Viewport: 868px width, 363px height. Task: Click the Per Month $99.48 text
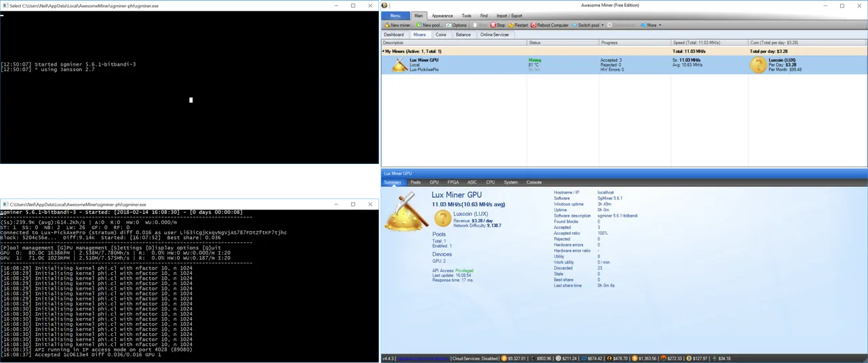pyautogui.click(x=785, y=70)
